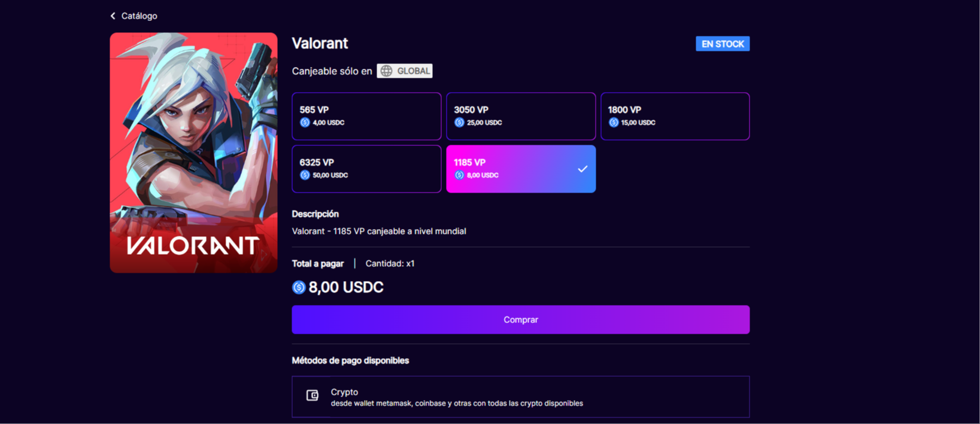Click the USDC coin icon in 3050 VP card
This screenshot has width=980, height=424.
pyautogui.click(x=459, y=123)
